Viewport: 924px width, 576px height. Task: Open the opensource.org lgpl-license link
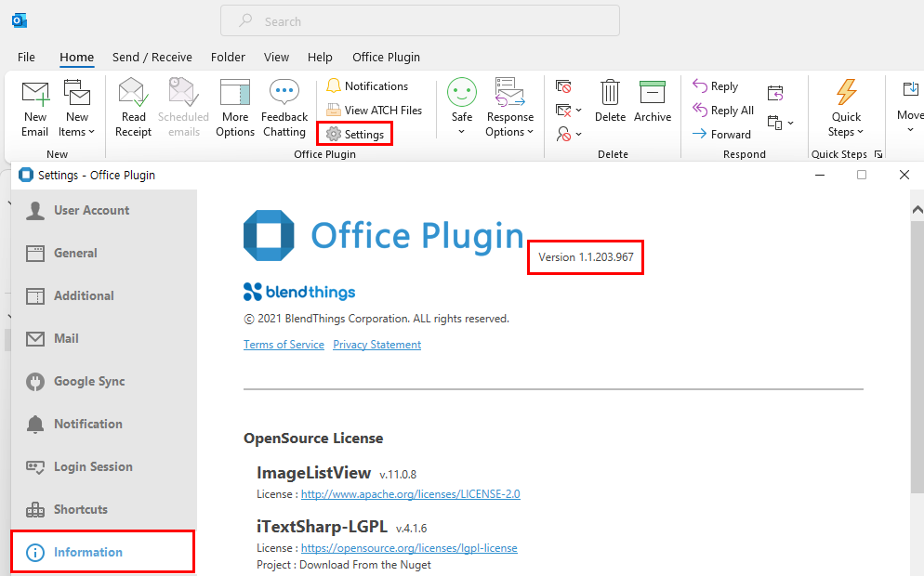coord(409,548)
